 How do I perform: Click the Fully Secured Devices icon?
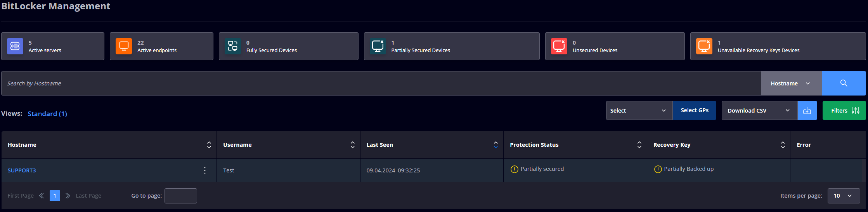click(233, 46)
